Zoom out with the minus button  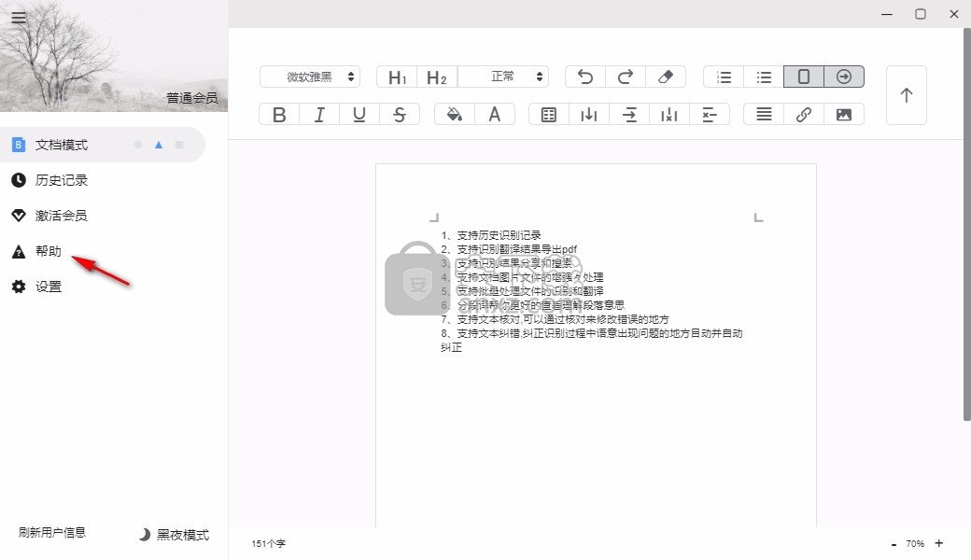click(894, 544)
